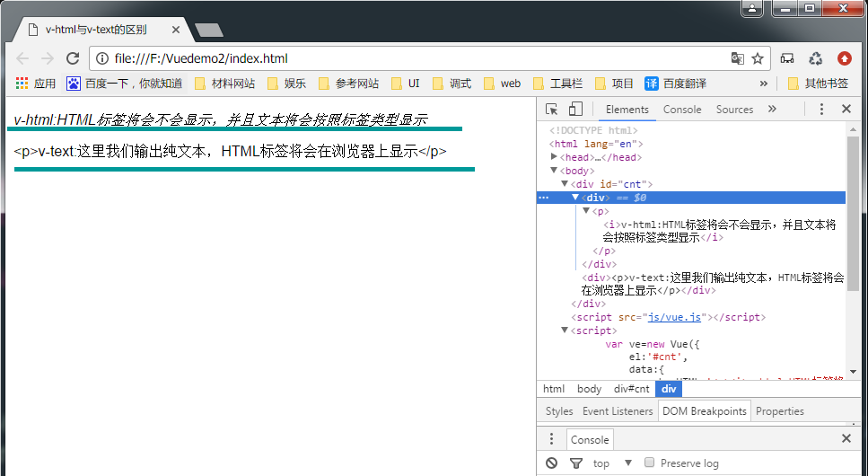Select the body breadcrumb
This screenshot has width=868, height=476.
coord(589,389)
